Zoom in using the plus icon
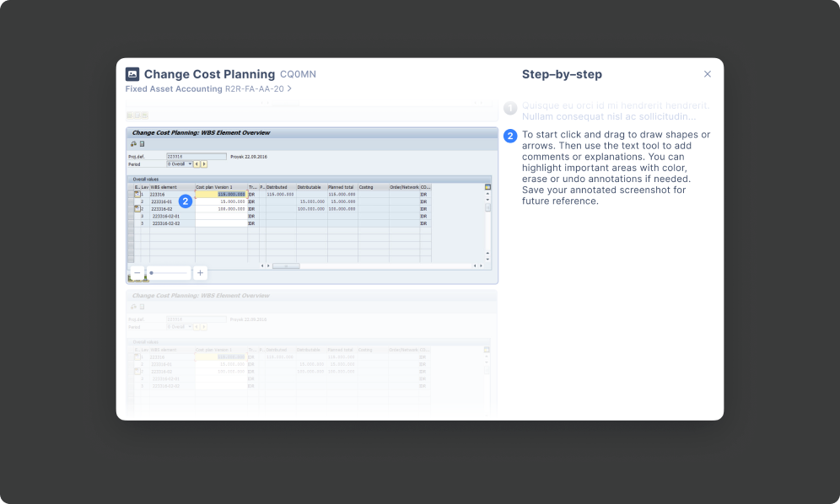The image size is (840, 504). pyautogui.click(x=200, y=272)
